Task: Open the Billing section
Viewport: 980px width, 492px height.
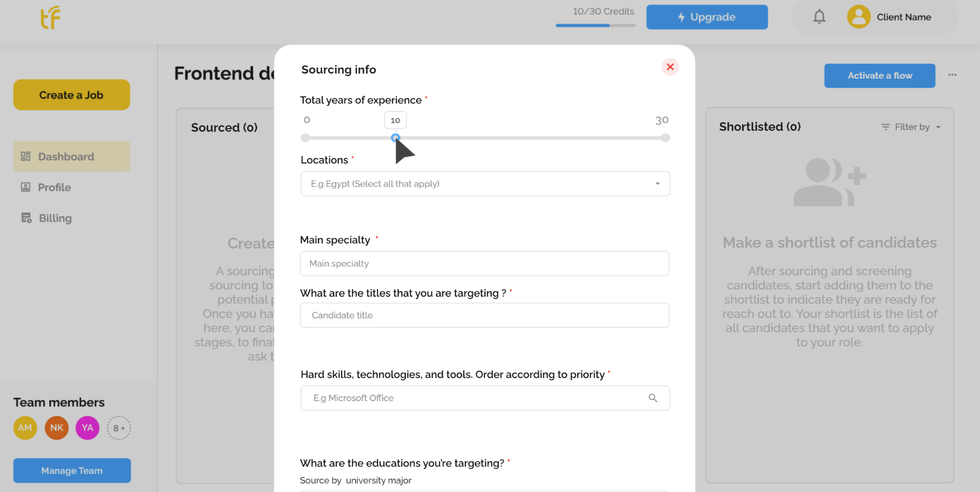Action: [55, 218]
